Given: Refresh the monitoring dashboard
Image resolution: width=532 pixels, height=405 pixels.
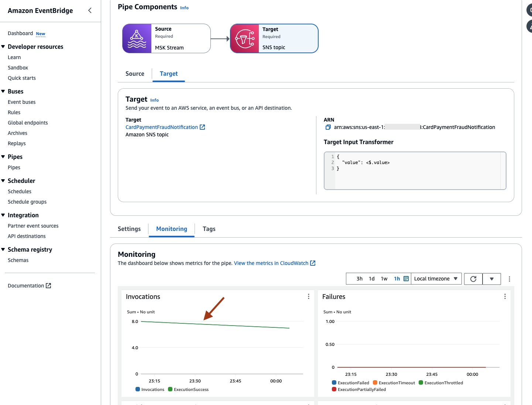Looking at the screenshot, I should click(x=473, y=279).
